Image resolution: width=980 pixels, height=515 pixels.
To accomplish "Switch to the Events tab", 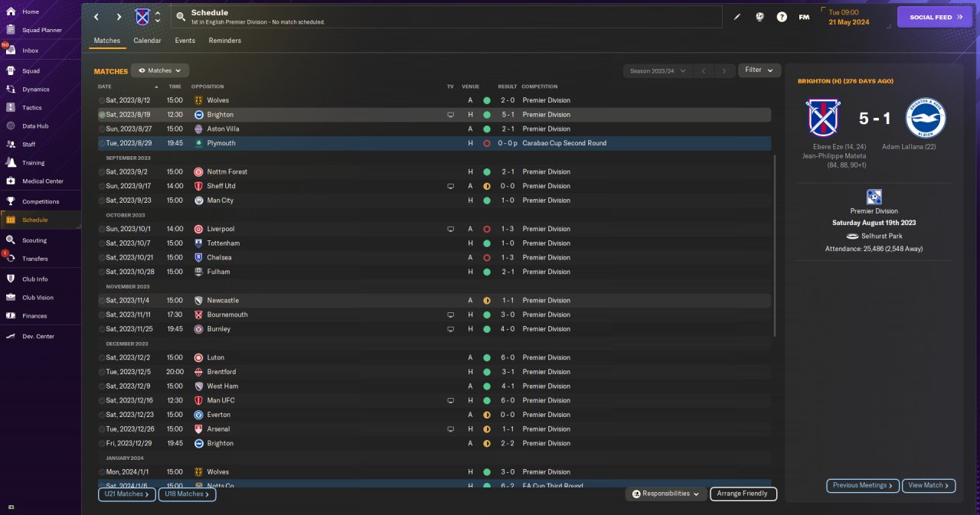I will [x=185, y=41].
